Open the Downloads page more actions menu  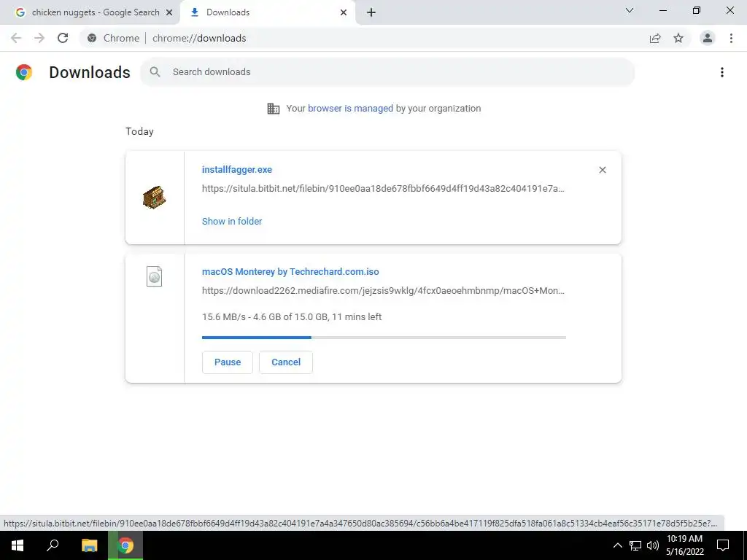pyautogui.click(x=722, y=72)
